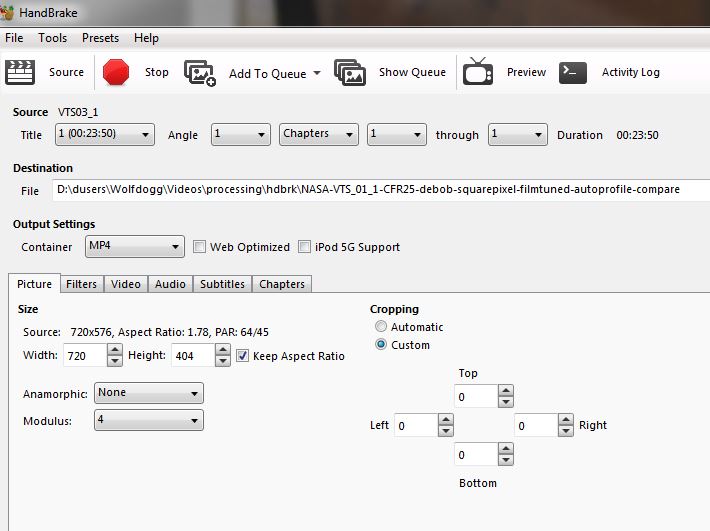Open the Title dropdown showing 1 (00:23:50)
This screenshot has width=710, height=531.
pyautogui.click(x=105, y=134)
